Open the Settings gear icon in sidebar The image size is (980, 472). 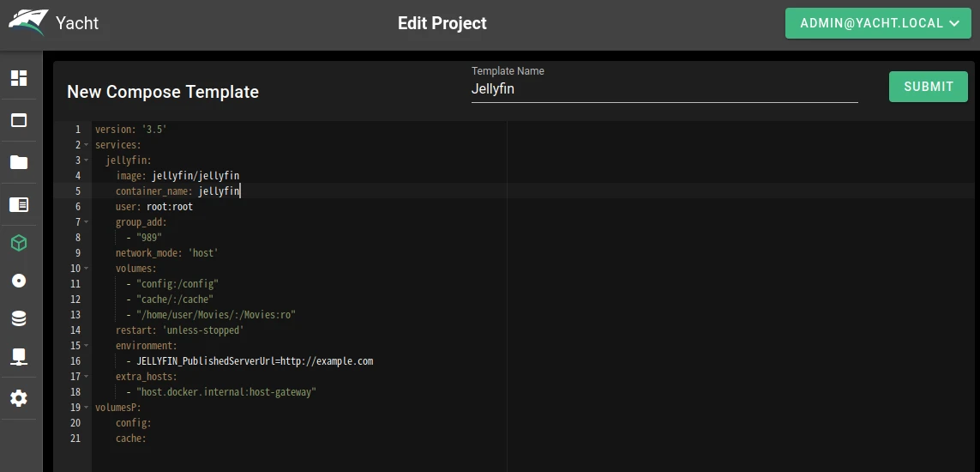[19, 398]
